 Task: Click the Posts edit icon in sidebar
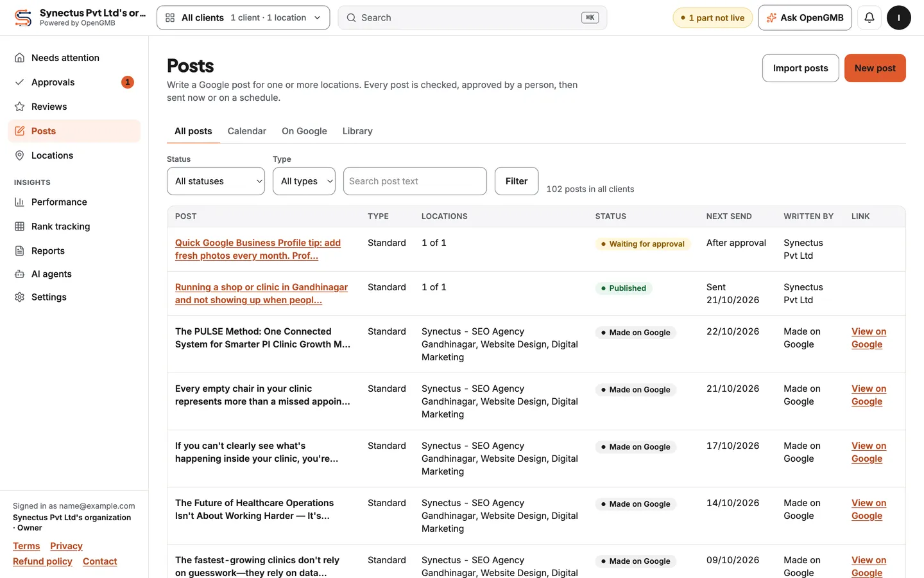coord(20,131)
